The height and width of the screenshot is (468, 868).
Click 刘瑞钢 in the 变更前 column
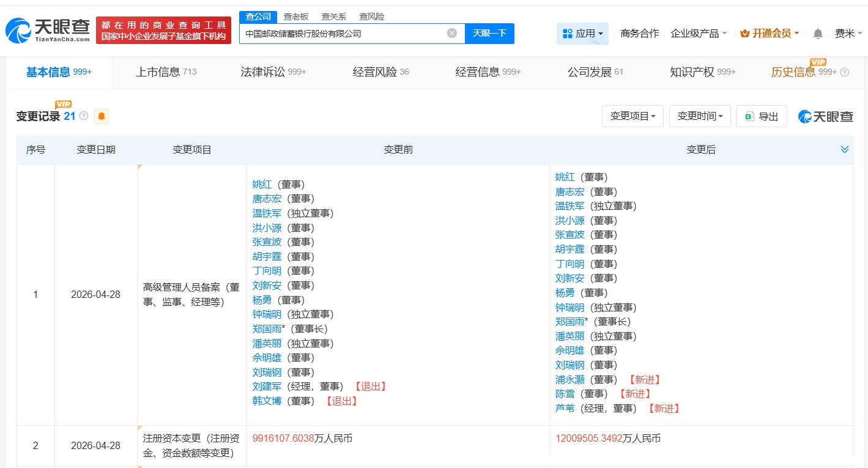point(267,372)
